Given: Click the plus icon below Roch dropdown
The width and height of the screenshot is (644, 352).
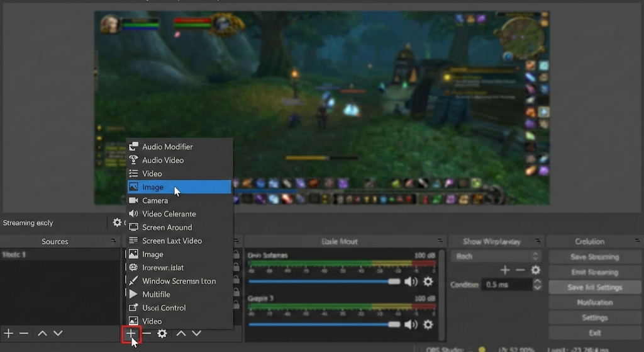Looking at the screenshot, I should (505, 270).
